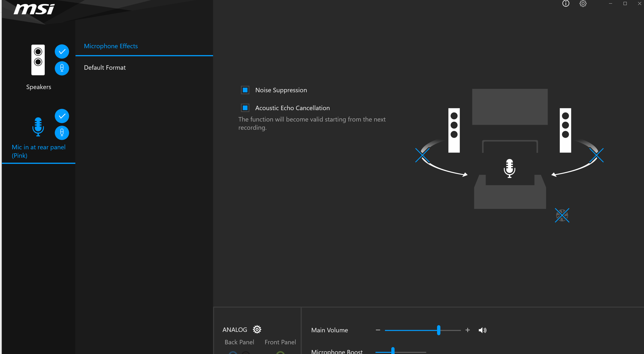Set Speakers as default device checkmark
The height and width of the screenshot is (354, 644).
[x=62, y=51]
